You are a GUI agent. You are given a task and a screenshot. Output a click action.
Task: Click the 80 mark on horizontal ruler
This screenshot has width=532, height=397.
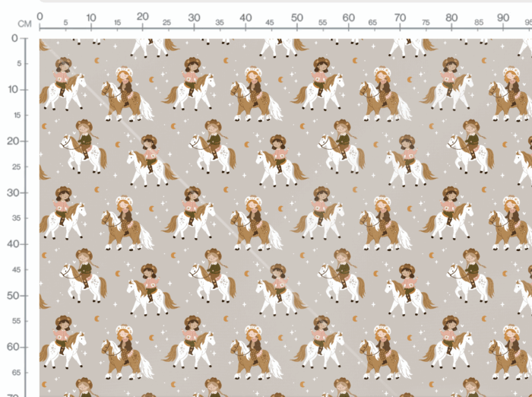451,17
